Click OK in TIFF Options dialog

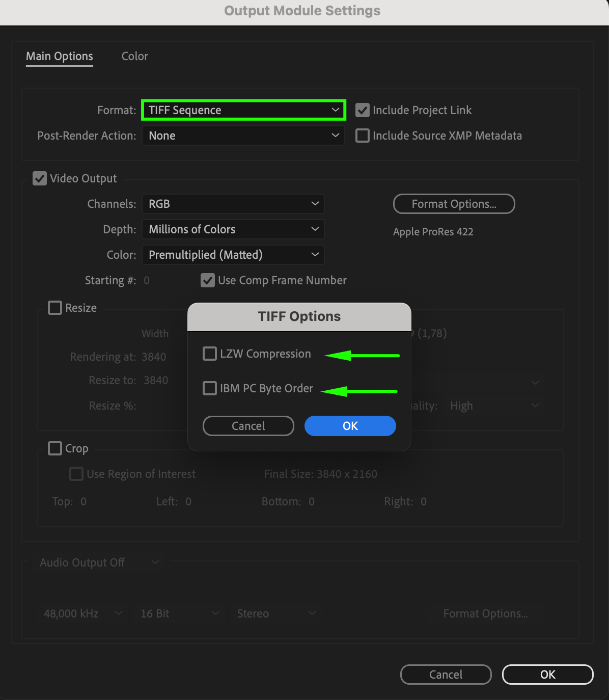coord(350,426)
